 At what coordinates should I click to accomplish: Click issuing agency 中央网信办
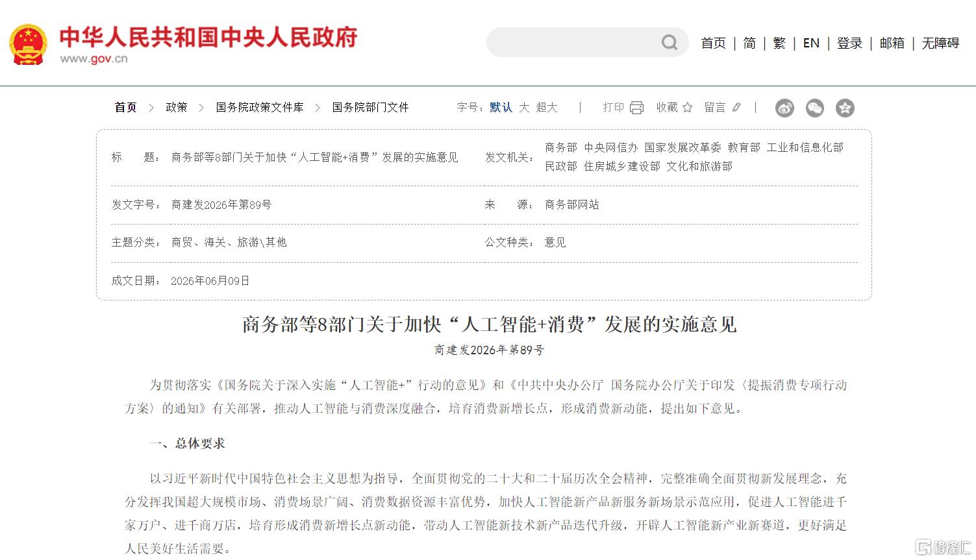point(610,148)
